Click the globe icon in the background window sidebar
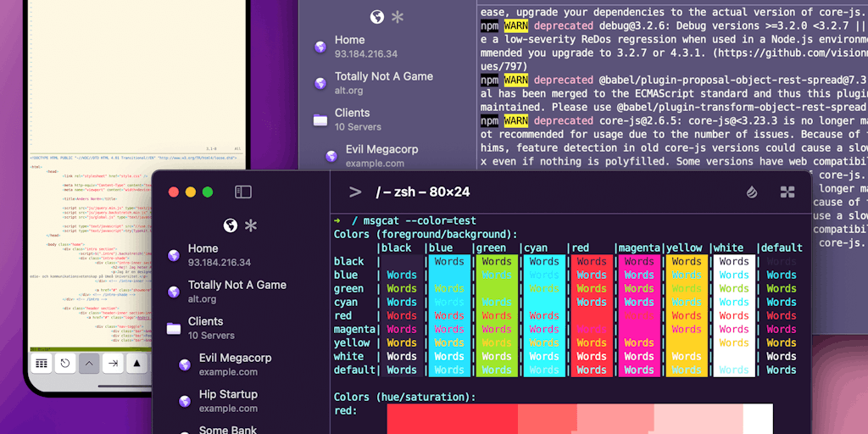 pyautogui.click(x=377, y=17)
